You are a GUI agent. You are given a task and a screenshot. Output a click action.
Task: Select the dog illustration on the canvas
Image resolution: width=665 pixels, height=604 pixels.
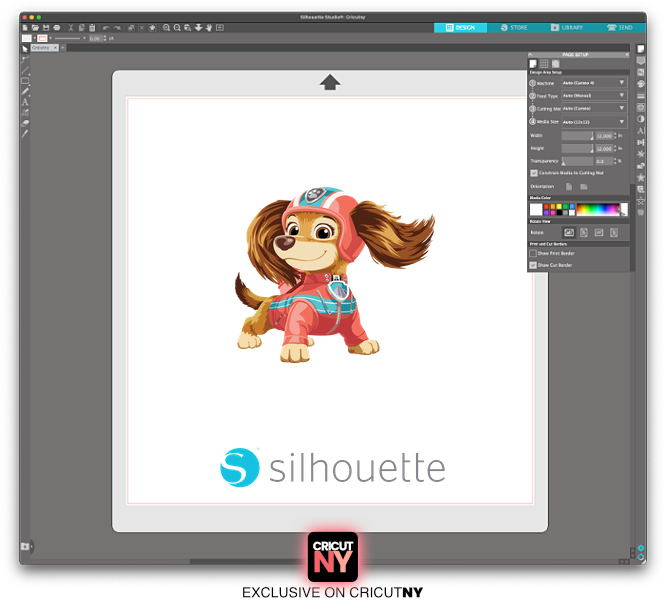pos(335,274)
